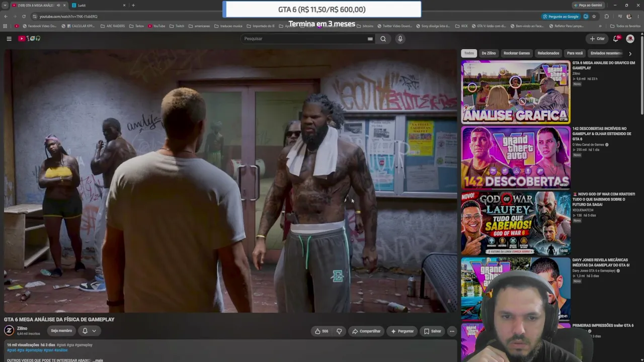This screenshot has width=644, height=362.
Task: Go to YouTube home via logo
Action: 29,39
